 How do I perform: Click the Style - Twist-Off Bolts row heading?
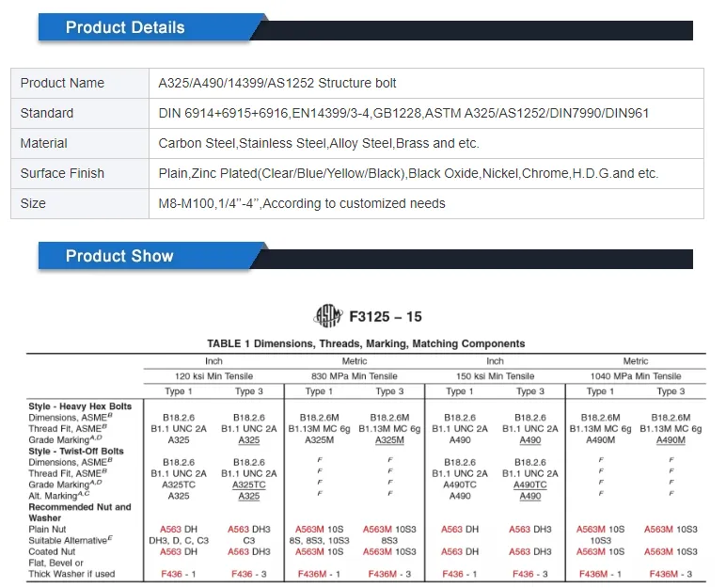(x=77, y=451)
